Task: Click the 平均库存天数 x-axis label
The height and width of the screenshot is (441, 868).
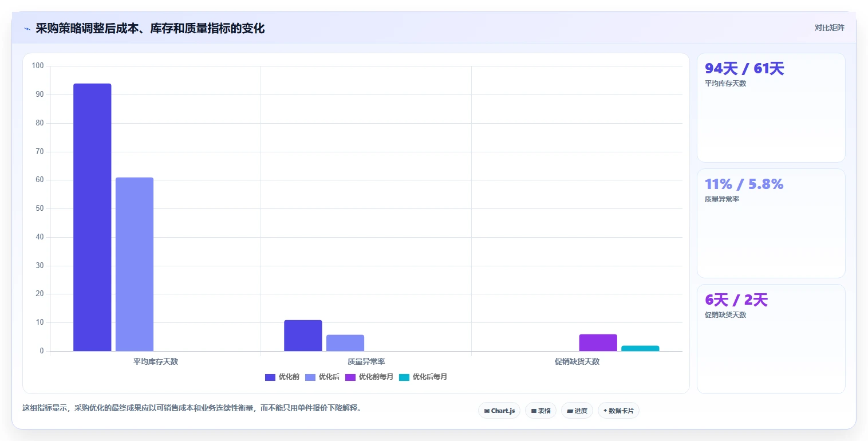Action: [156, 361]
